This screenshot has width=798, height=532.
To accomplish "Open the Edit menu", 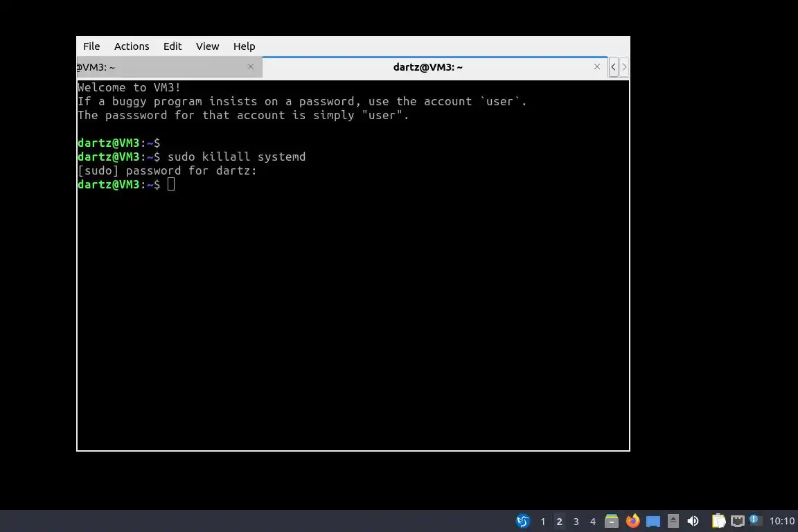I will 172,46.
